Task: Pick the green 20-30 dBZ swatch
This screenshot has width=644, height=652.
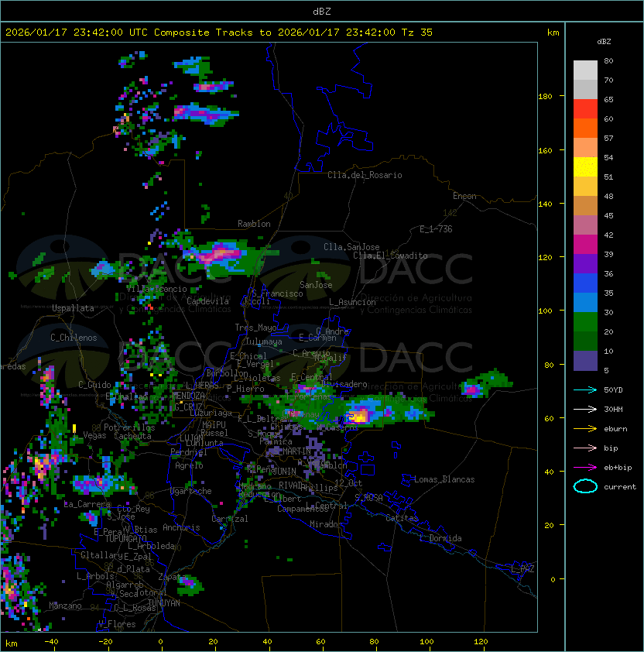Action: click(x=585, y=322)
